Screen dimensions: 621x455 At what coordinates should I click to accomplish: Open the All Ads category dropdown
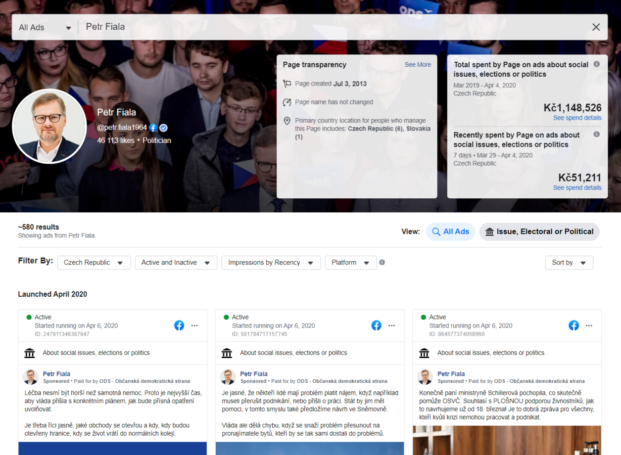45,27
